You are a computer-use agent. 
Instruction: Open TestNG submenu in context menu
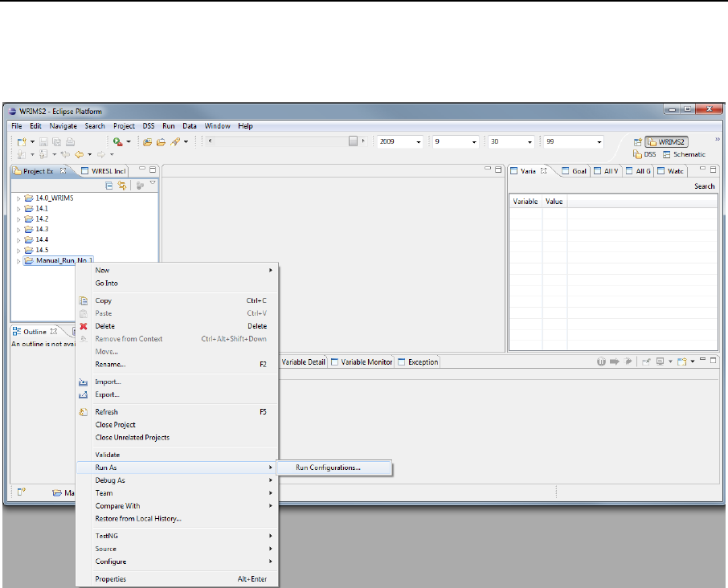[x=177, y=536]
